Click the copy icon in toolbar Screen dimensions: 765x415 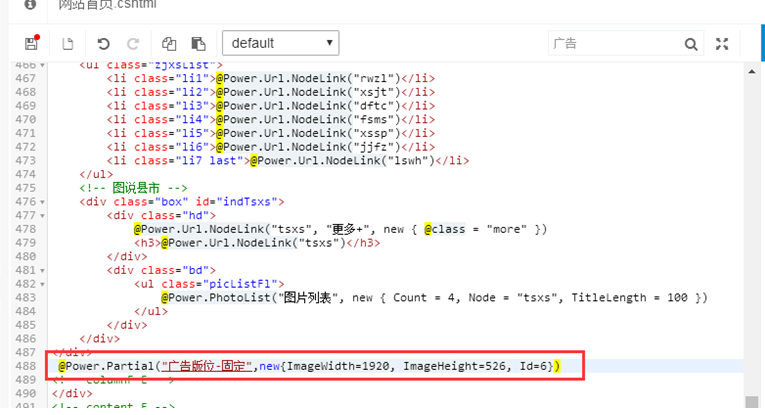(169, 44)
